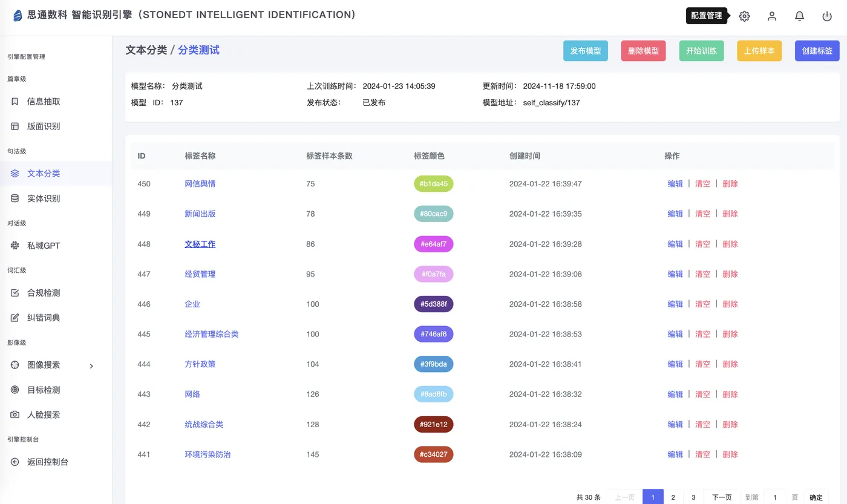The image size is (847, 504).
Task: Delete the 统战综合类 row
Action: pyautogui.click(x=730, y=425)
